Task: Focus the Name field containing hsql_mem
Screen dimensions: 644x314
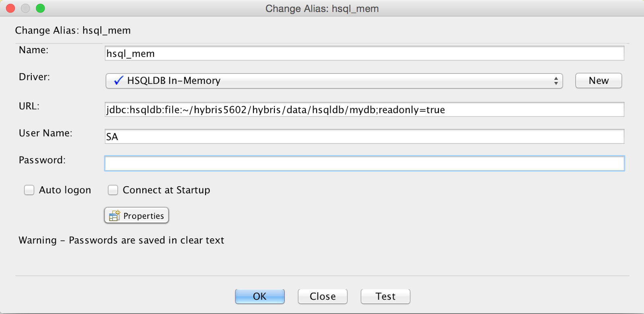Action: [x=364, y=54]
